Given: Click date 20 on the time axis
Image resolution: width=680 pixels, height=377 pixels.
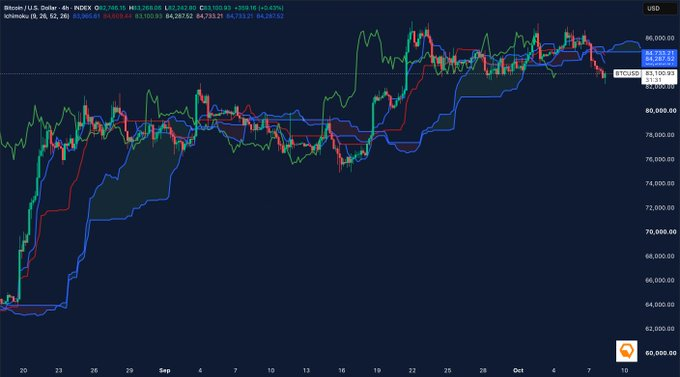Looking at the screenshot, I should [x=23, y=370].
